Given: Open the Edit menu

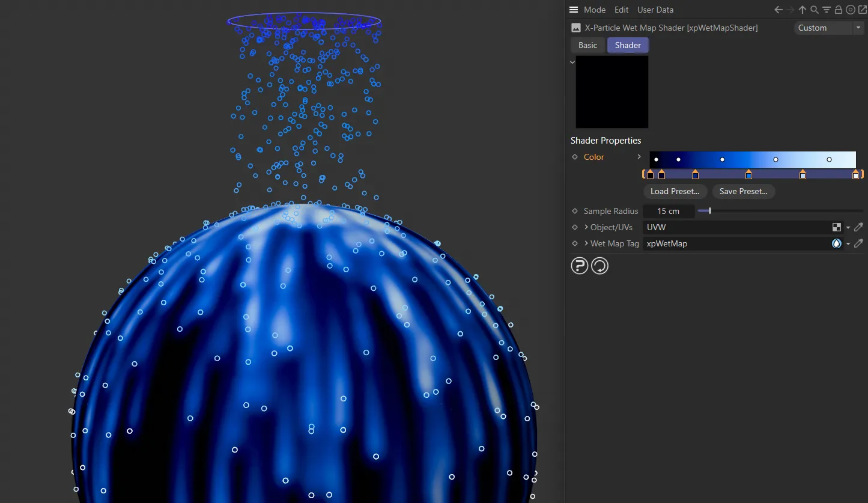Looking at the screenshot, I should click(x=621, y=10).
